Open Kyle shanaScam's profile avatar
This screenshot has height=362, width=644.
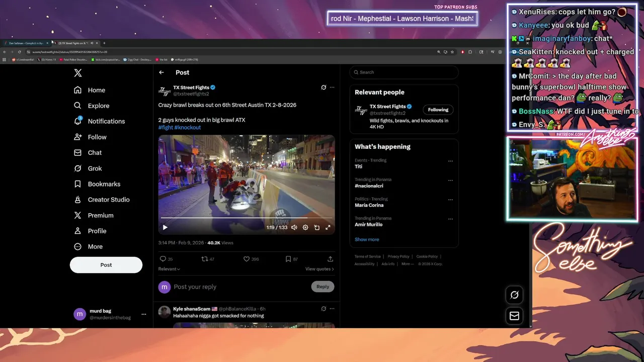(x=164, y=312)
